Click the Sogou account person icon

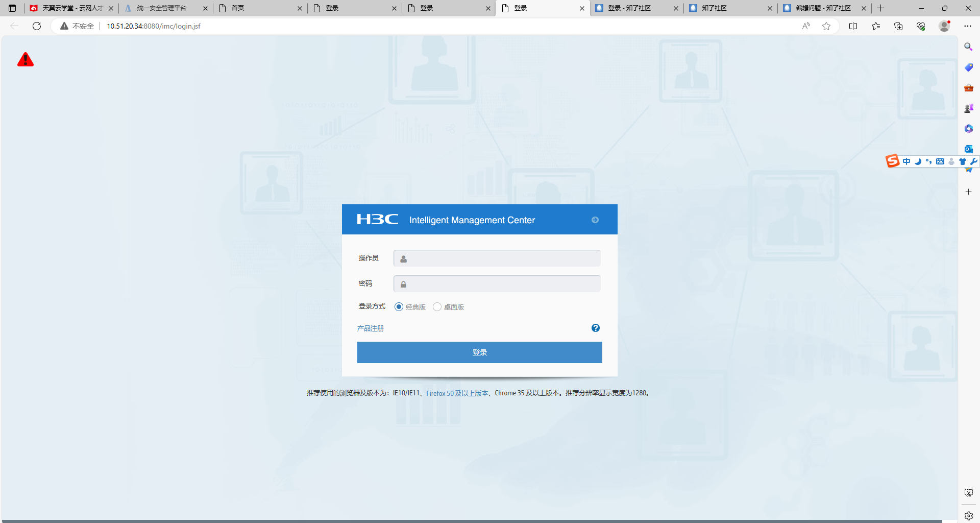pyautogui.click(x=951, y=161)
